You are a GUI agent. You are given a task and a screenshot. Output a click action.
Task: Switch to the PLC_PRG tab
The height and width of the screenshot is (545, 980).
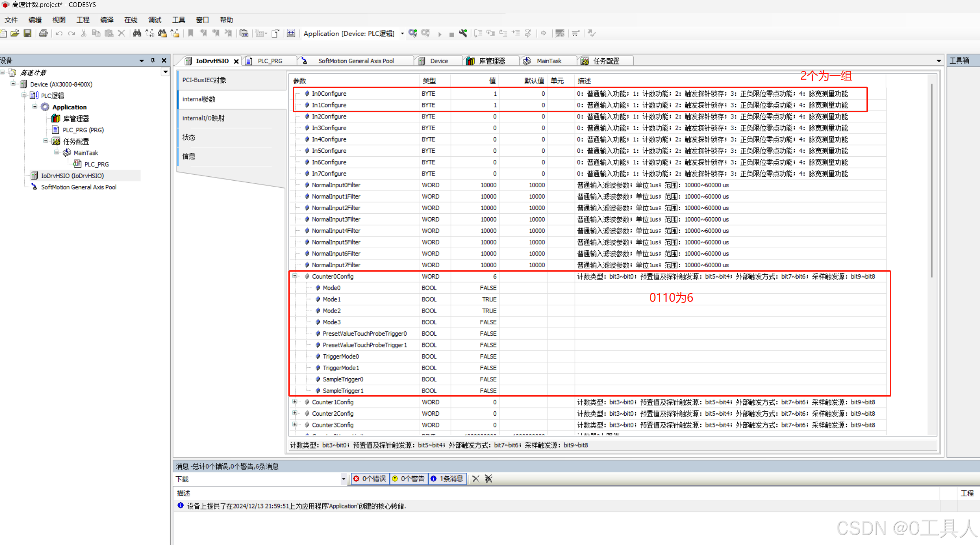[x=270, y=61]
